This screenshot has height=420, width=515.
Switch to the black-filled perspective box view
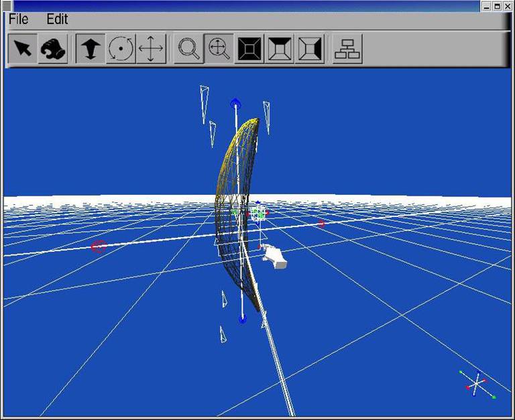click(x=249, y=48)
